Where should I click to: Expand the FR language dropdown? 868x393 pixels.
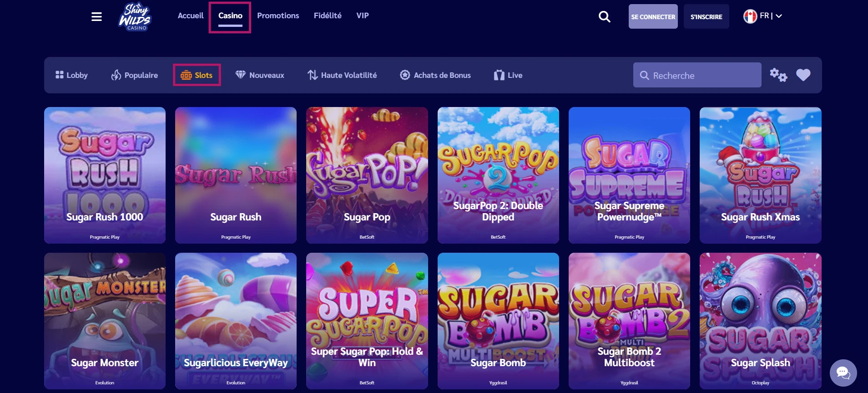[x=771, y=16]
